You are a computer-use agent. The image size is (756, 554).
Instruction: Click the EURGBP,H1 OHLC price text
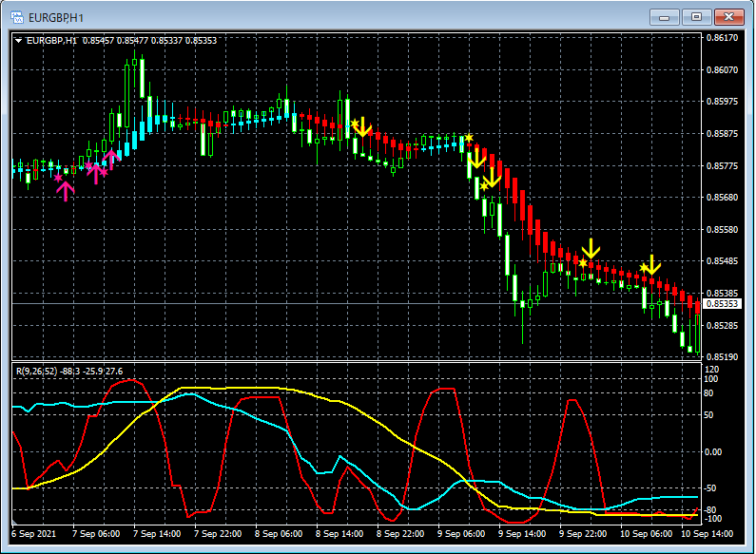tap(149, 40)
